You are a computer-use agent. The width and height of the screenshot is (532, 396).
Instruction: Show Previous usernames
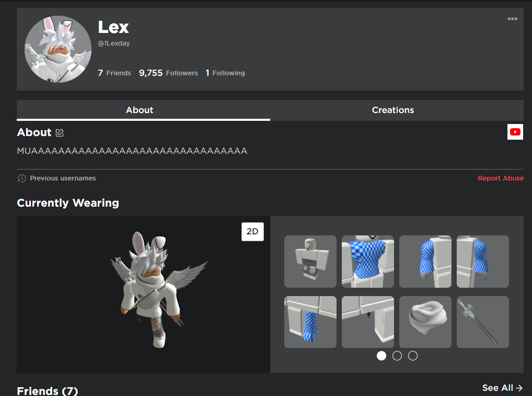63,178
